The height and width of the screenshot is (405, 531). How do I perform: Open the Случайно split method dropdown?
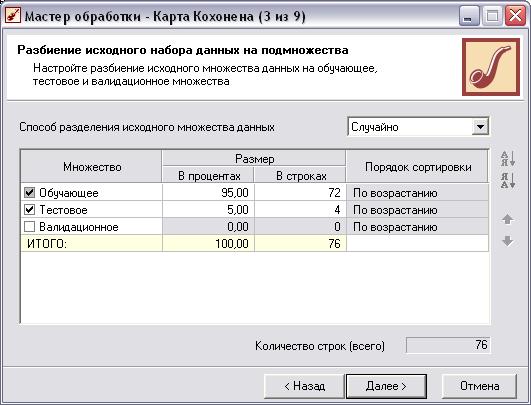click(x=480, y=127)
